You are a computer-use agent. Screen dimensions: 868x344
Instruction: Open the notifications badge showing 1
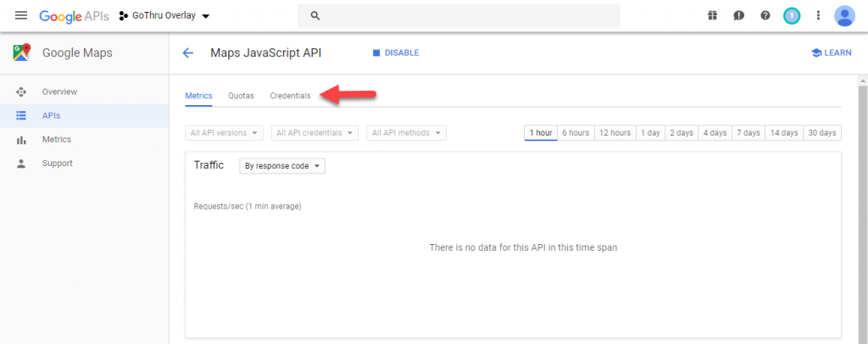(792, 16)
